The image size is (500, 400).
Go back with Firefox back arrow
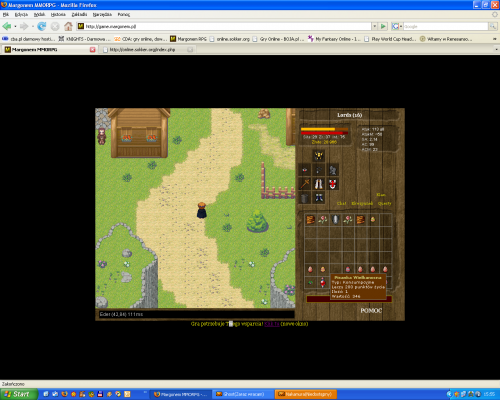pos(7,26)
